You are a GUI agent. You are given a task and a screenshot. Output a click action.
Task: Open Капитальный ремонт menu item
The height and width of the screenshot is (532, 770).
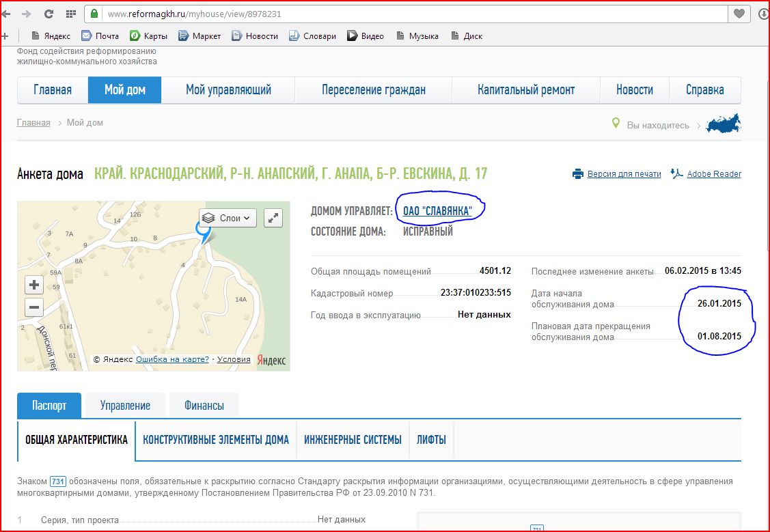coord(525,89)
